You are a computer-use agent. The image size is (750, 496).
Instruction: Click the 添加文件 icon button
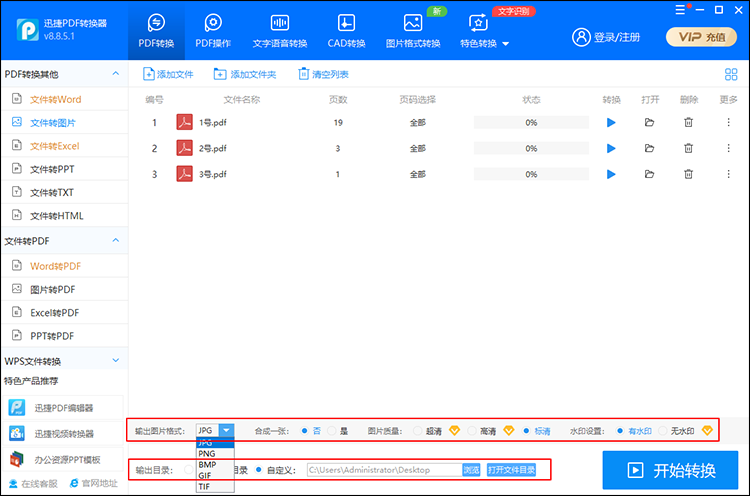168,74
